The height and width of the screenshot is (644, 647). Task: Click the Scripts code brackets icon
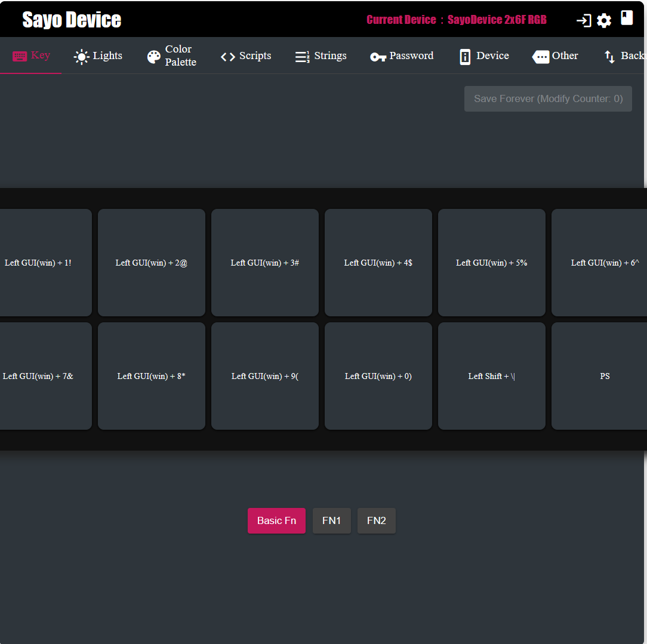[x=228, y=57]
